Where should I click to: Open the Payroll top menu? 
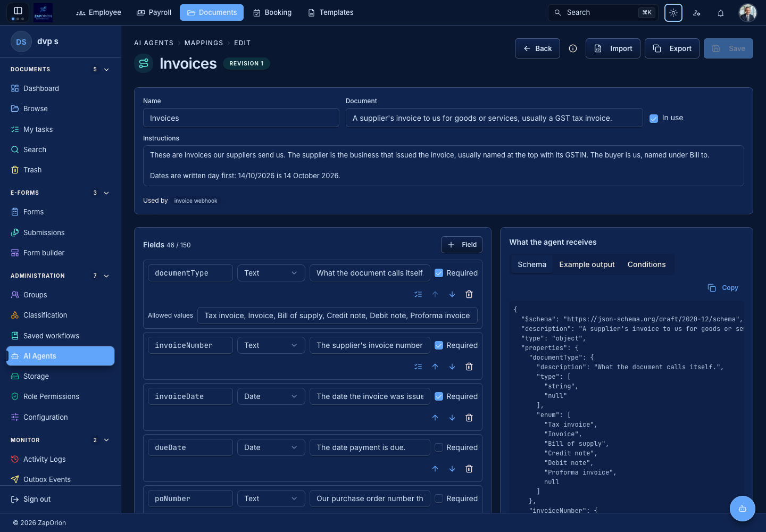154,12
